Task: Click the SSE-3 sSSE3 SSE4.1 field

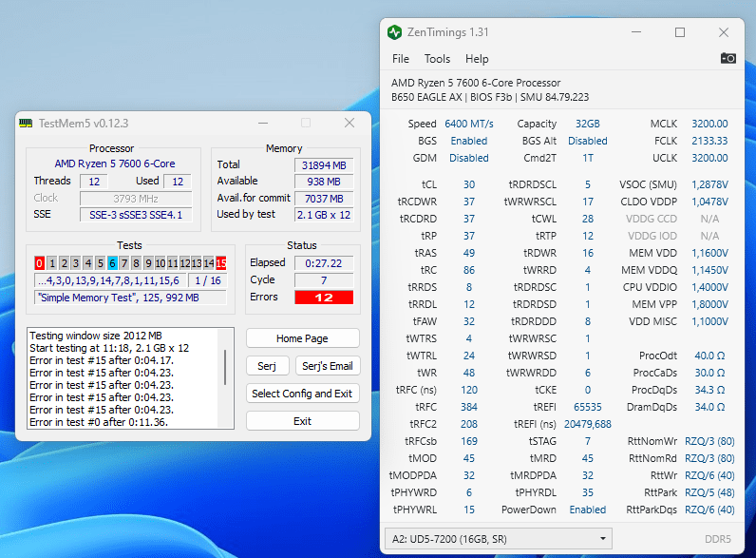Action: tap(136, 215)
